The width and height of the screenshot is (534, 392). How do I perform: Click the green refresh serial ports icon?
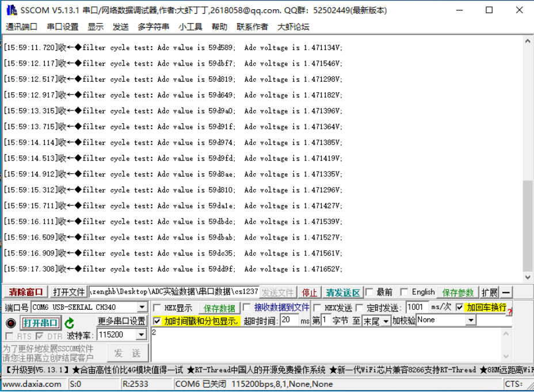(x=70, y=322)
